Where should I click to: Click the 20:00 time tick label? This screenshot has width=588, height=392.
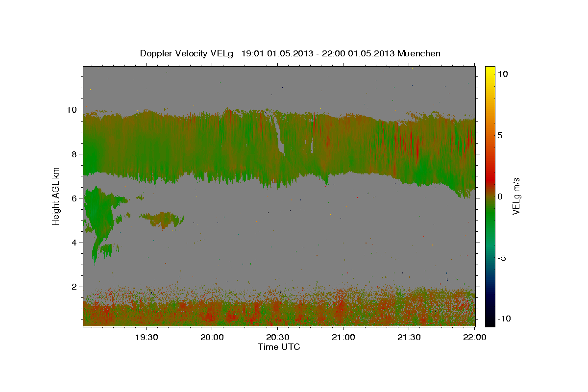pos(212,337)
